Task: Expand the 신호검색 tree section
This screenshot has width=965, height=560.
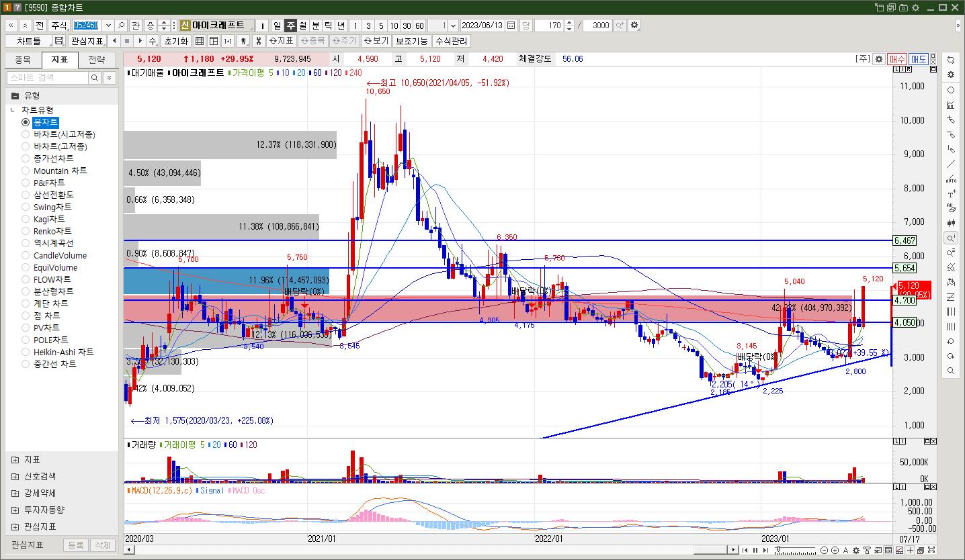Action: click(x=15, y=476)
